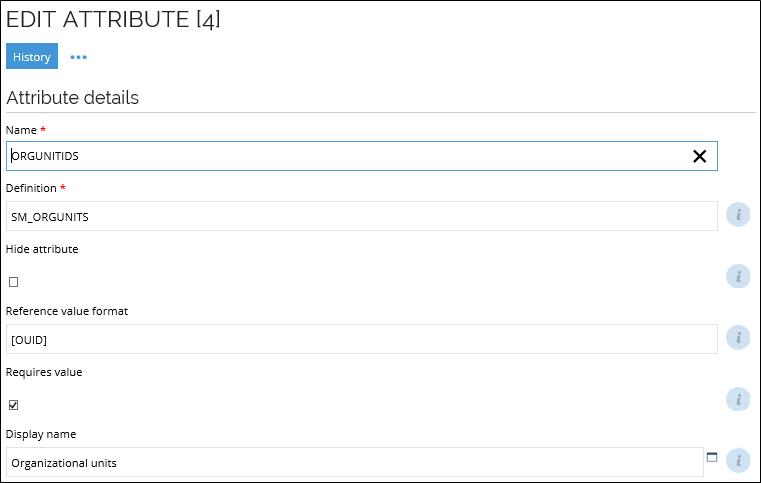Click the Requires value label
Viewport: 761px width, 483px height.
pyautogui.click(x=44, y=372)
